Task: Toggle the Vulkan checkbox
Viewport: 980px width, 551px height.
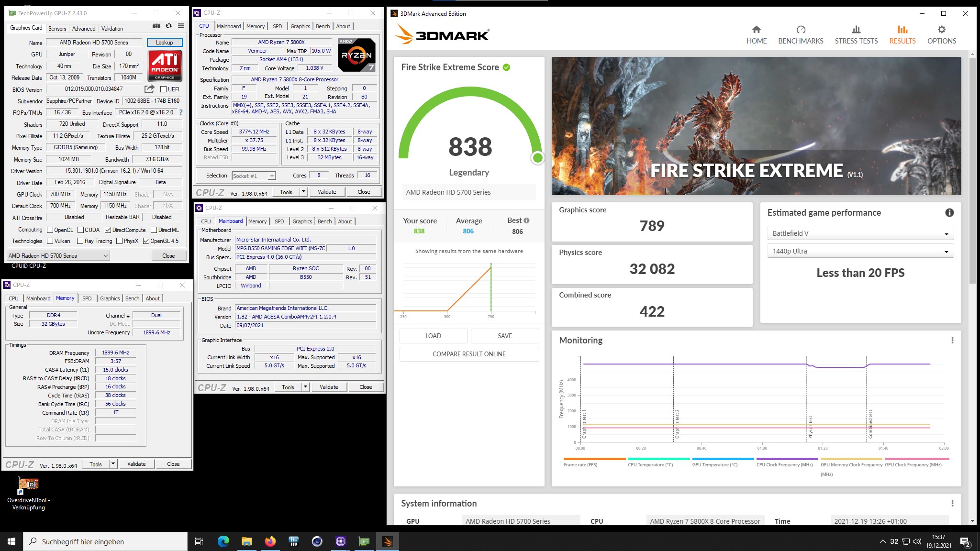Action: pos(50,241)
